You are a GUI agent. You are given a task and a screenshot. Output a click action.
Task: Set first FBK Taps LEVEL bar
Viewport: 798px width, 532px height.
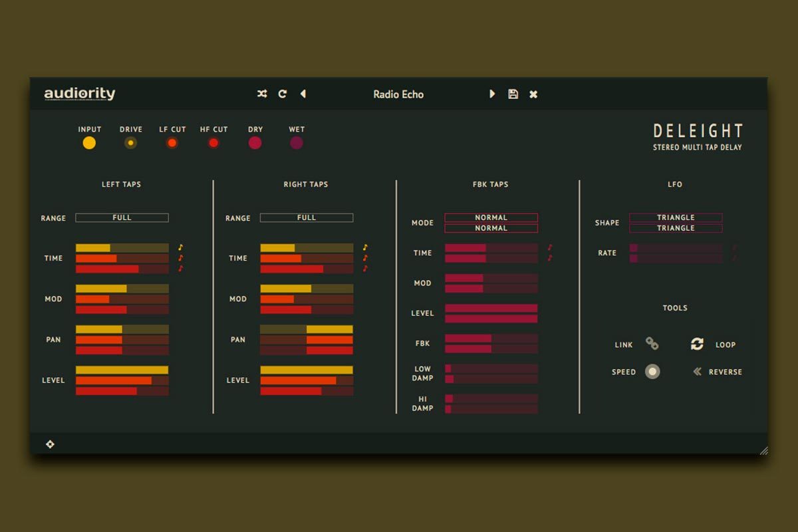pos(491,309)
